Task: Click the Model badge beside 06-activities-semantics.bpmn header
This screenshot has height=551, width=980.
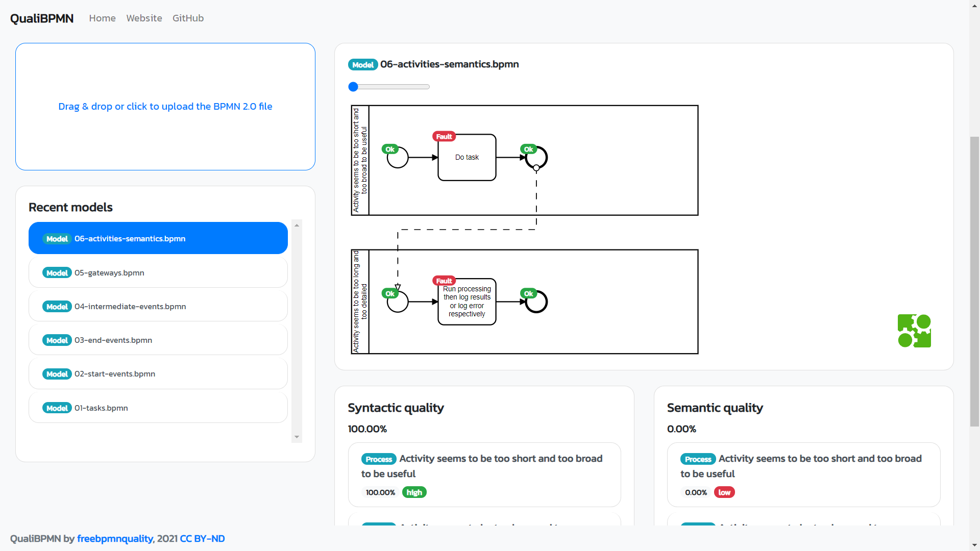Action: 363,65
